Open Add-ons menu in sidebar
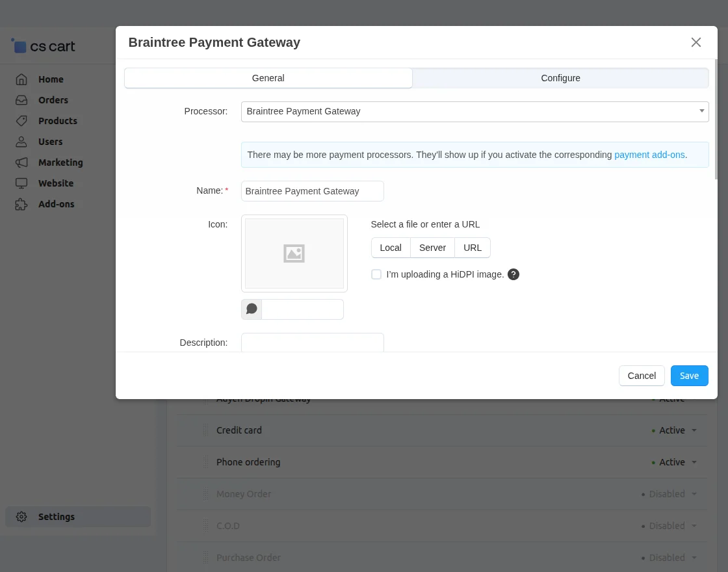The height and width of the screenshot is (572, 728). click(56, 204)
